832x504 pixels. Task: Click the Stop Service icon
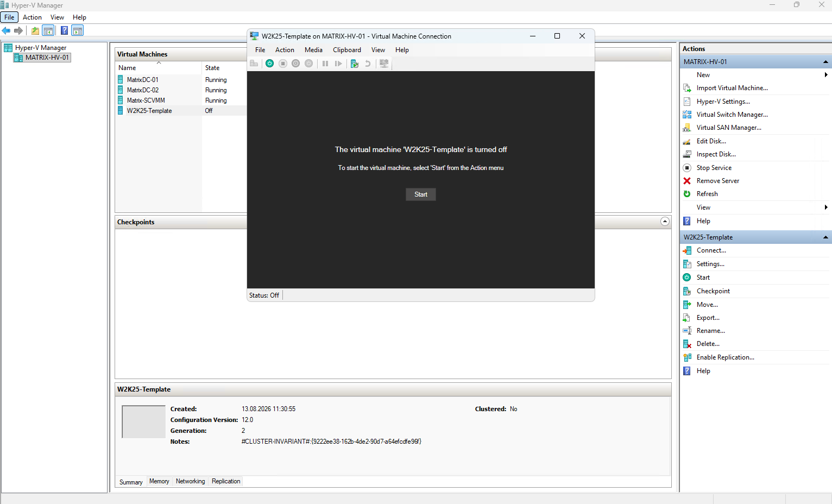pos(687,168)
